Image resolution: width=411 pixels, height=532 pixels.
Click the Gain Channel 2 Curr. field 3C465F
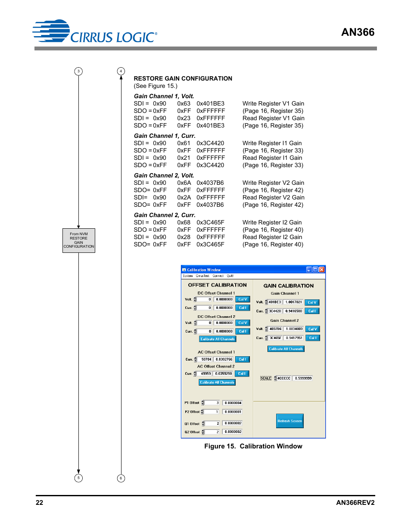coord(275,338)
